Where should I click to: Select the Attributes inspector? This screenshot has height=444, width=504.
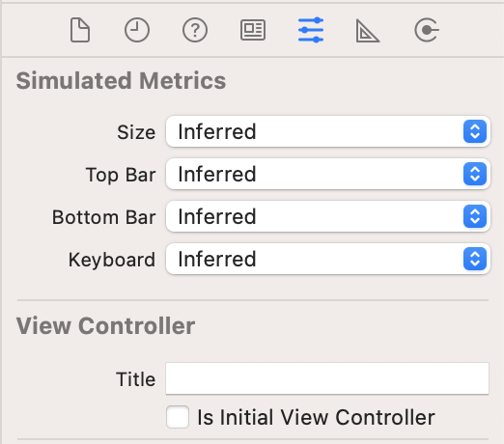311,30
